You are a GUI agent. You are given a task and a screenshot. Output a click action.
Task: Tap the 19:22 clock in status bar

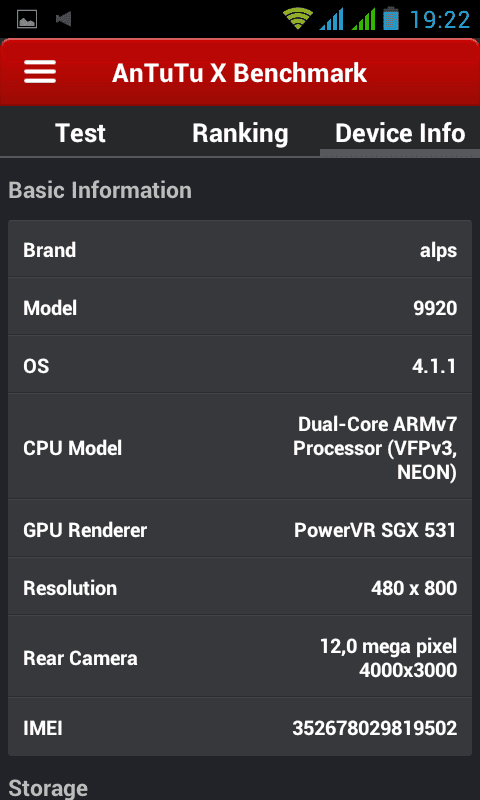[x=440, y=20]
